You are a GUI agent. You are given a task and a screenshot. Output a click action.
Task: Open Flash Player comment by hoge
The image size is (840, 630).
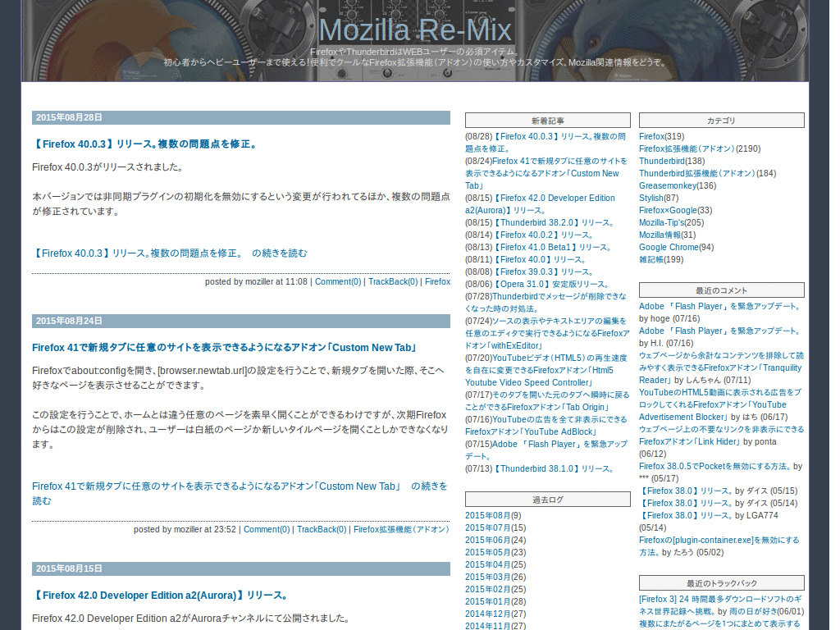[x=720, y=307]
